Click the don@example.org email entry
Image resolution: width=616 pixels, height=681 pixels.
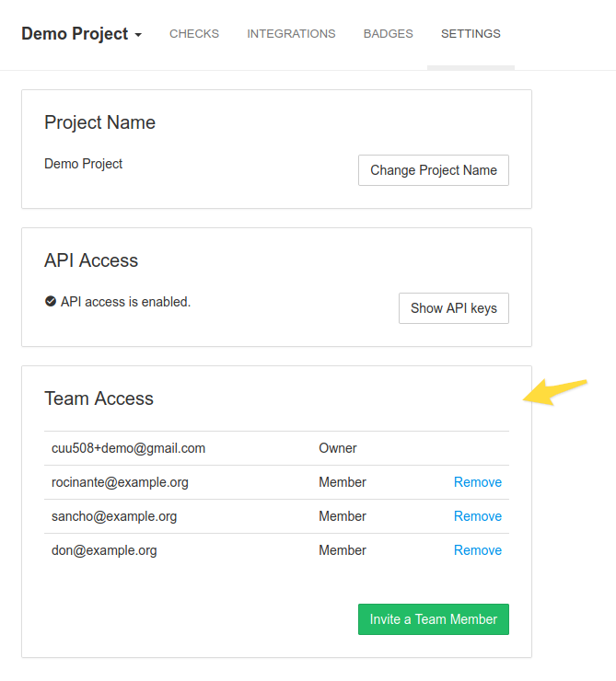pos(104,550)
